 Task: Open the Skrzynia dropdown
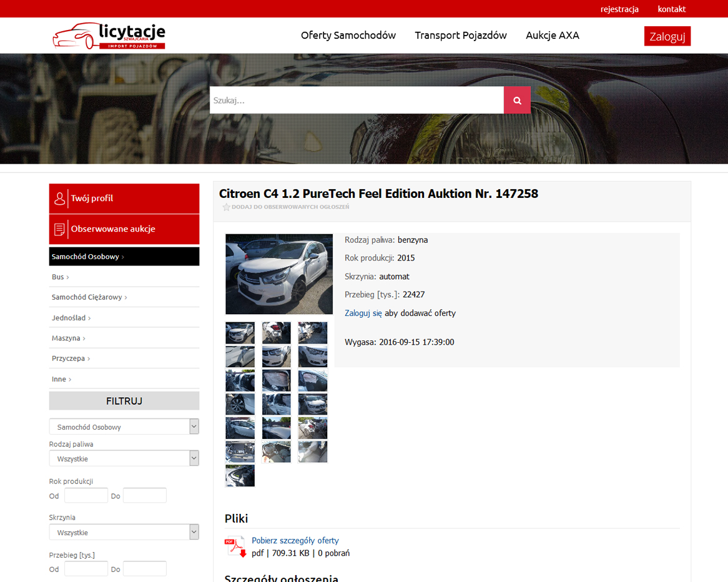point(124,532)
